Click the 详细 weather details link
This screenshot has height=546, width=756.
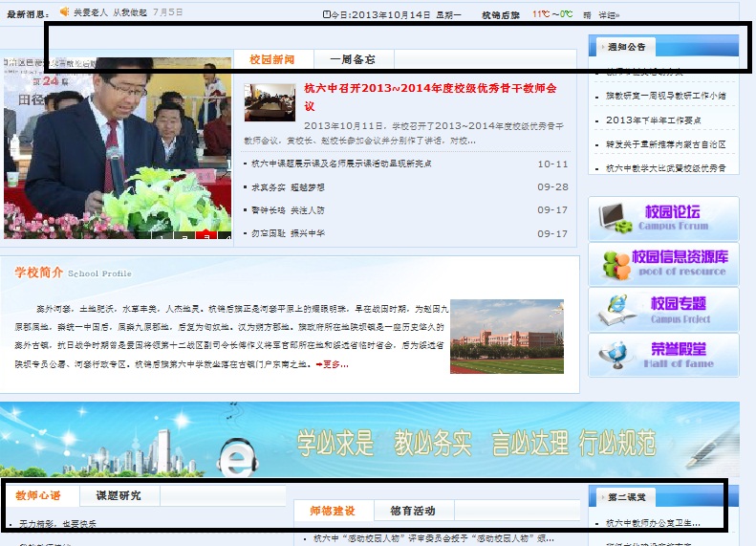tap(607, 14)
